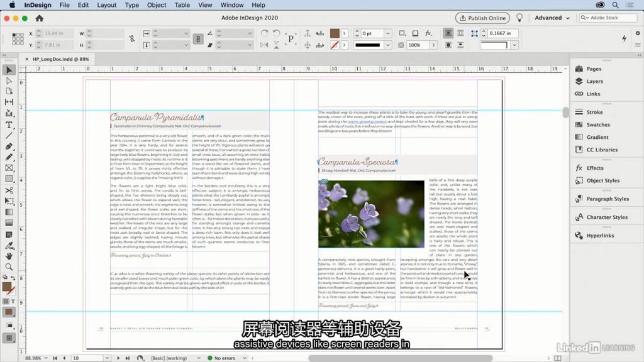
Task: Toggle No text wrap button
Action: point(448,33)
